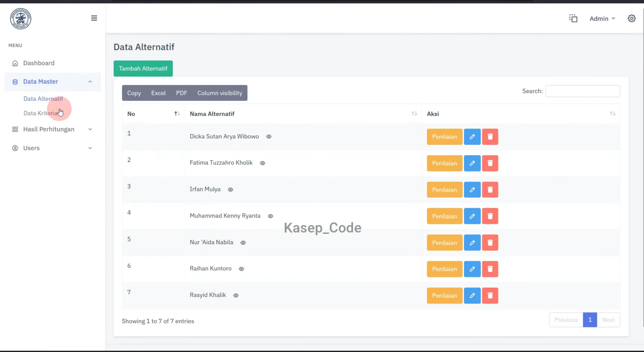Click 'Showing 1 to 7 of 7 entries'

[158, 321]
